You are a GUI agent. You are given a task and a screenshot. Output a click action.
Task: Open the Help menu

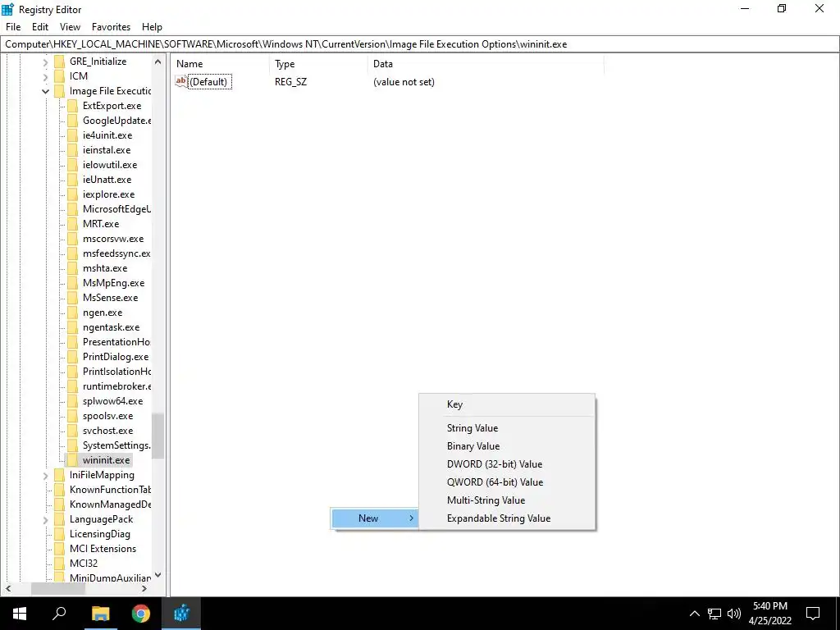(152, 27)
